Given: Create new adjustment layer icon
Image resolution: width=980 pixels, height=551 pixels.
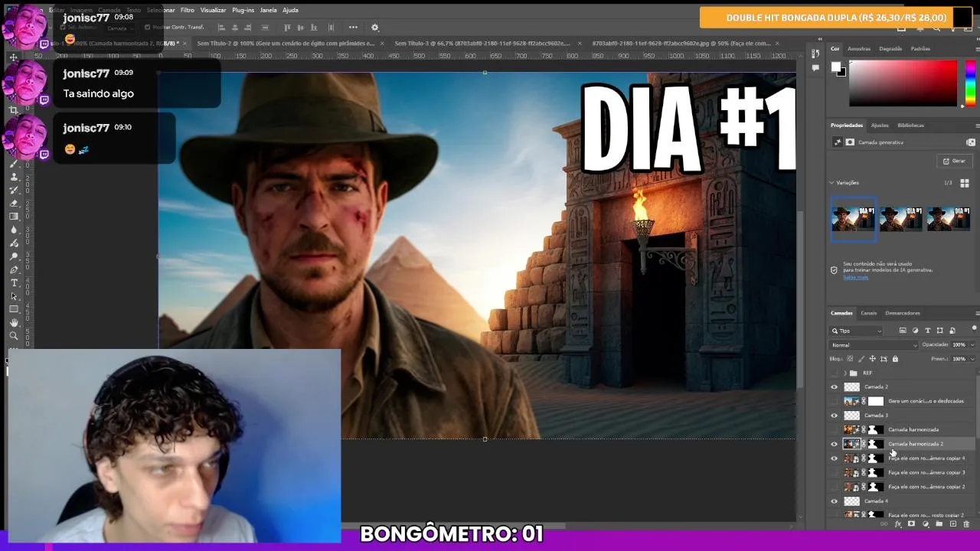Looking at the screenshot, I should point(925,524).
